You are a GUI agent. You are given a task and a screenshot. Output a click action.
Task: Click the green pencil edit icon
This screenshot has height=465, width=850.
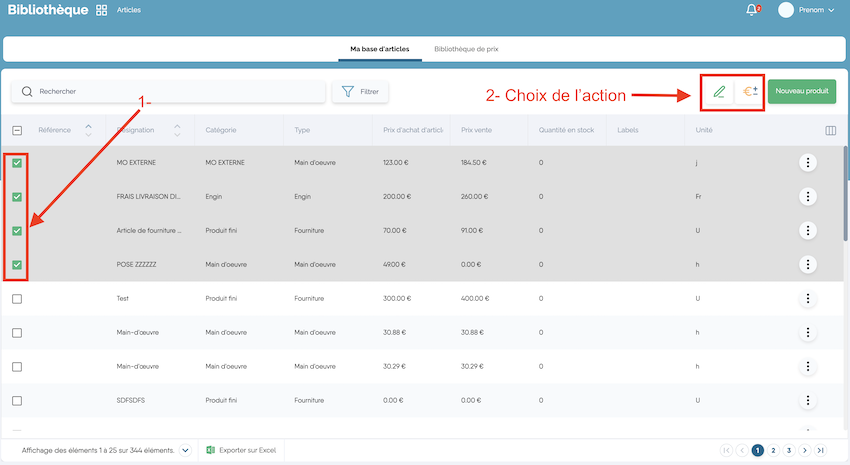[x=719, y=91]
